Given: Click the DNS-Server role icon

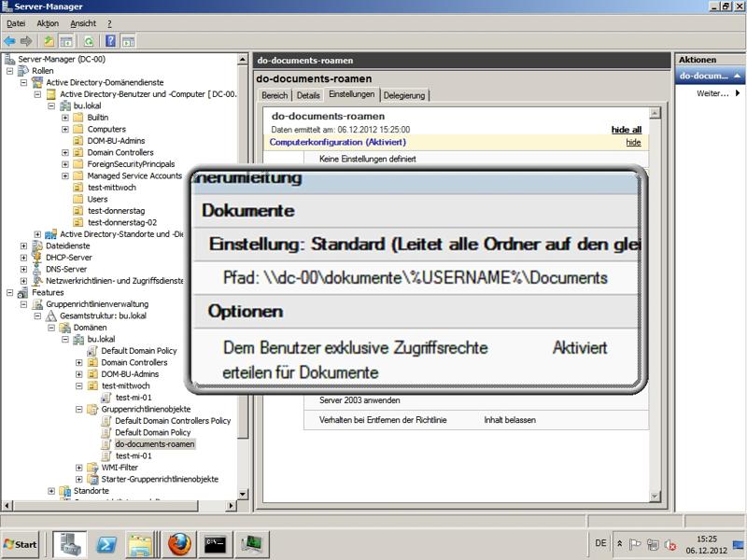Looking at the screenshot, I should 37,269.
